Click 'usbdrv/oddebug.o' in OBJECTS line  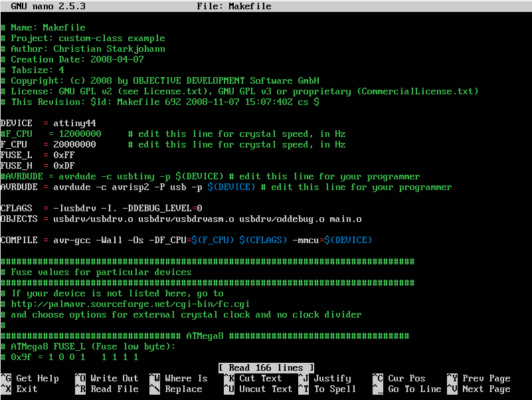[282, 219]
